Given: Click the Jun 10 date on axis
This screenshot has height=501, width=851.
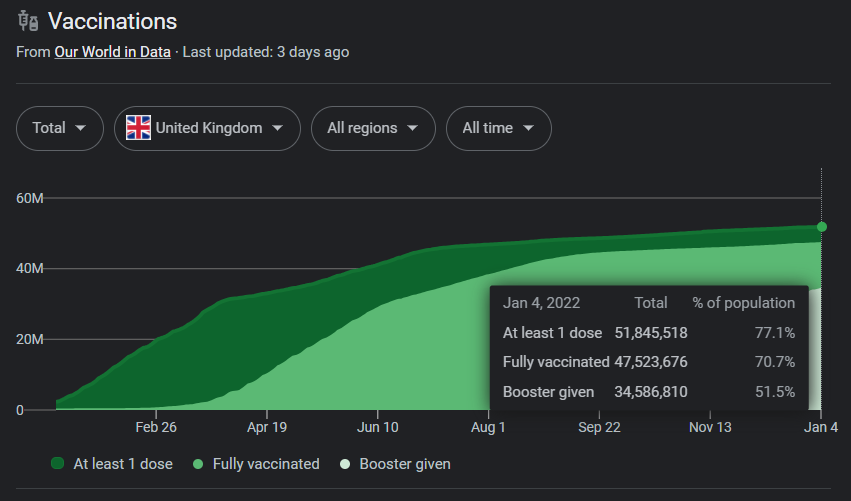Looking at the screenshot, I should pos(378,427).
